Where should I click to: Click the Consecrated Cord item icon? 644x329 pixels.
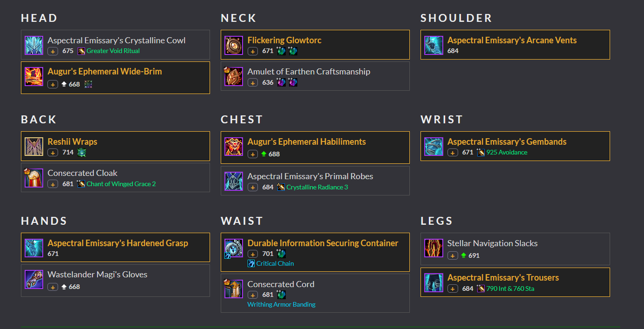(x=234, y=289)
